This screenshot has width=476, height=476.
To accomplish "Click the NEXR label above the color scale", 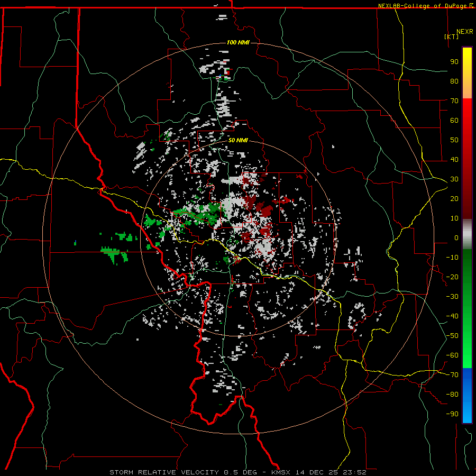I will (465, 32).
